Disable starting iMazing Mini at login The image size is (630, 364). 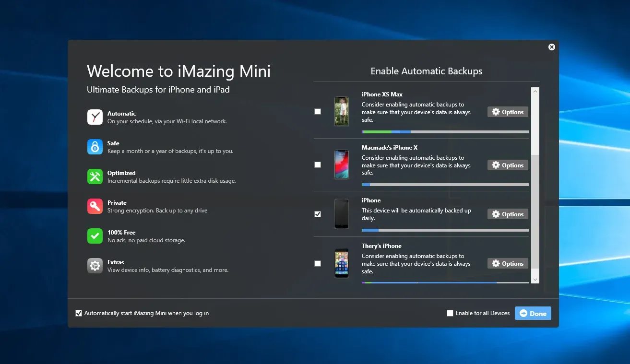pyautogui.click(x=79, y=313)
